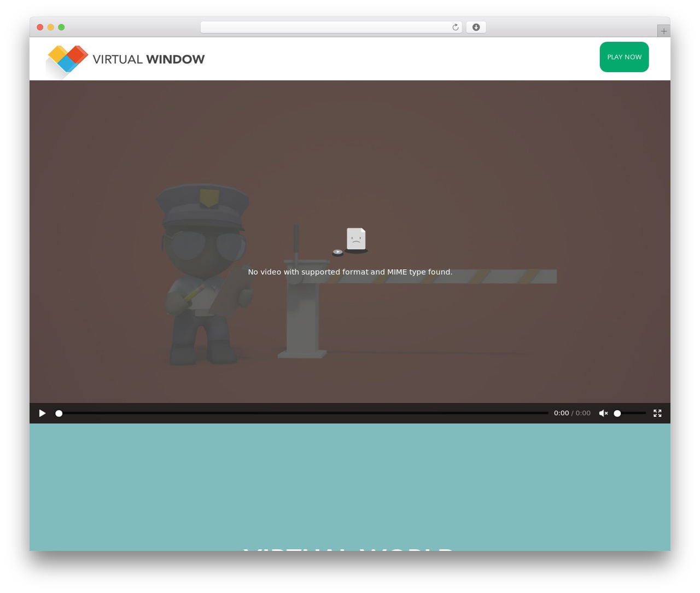700x593 pixels.
Task: Click the yellow minimize window dot
Action: [51, 27]
